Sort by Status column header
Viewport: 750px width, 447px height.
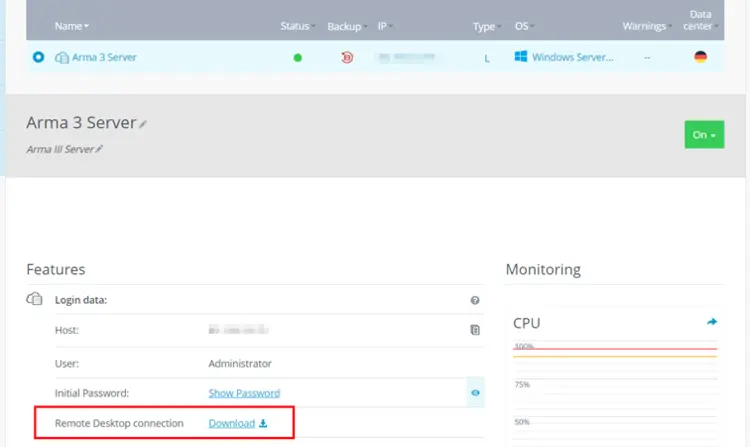point(298,26)
